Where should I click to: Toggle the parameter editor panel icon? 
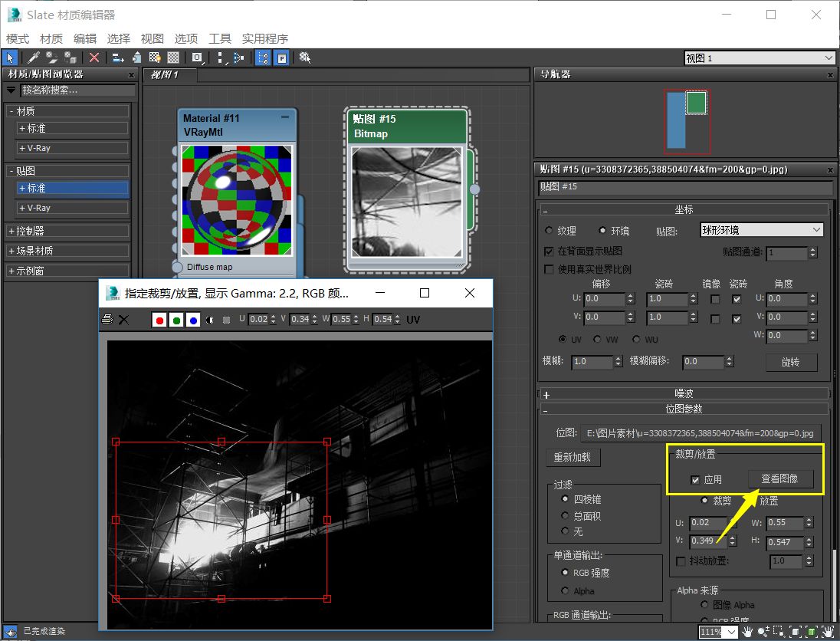coord(282,58)
